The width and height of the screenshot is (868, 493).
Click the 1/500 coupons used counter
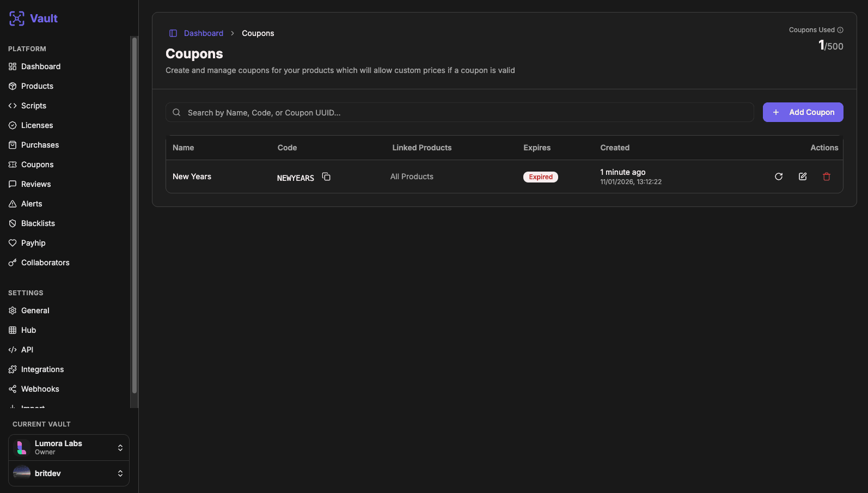[x=830, y=46]
